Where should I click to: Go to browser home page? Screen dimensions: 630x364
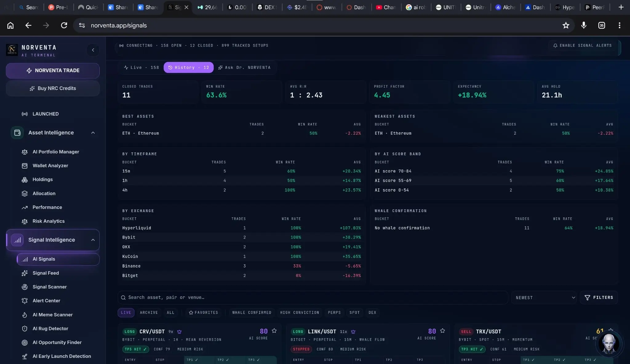(10, 26)
